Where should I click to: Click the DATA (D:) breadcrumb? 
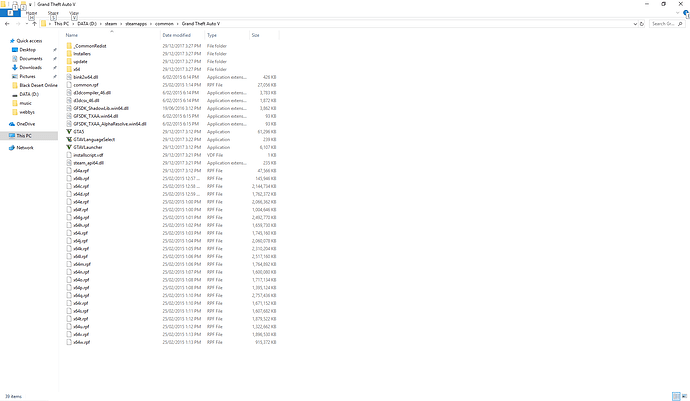pos(87,24)
